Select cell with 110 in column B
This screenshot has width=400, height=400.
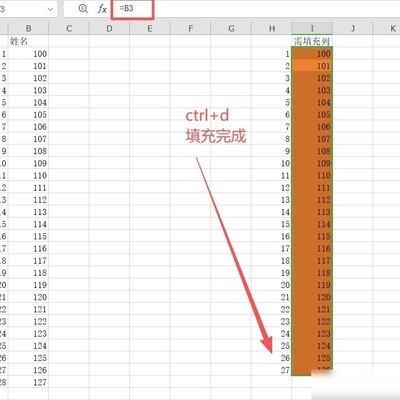28,175
